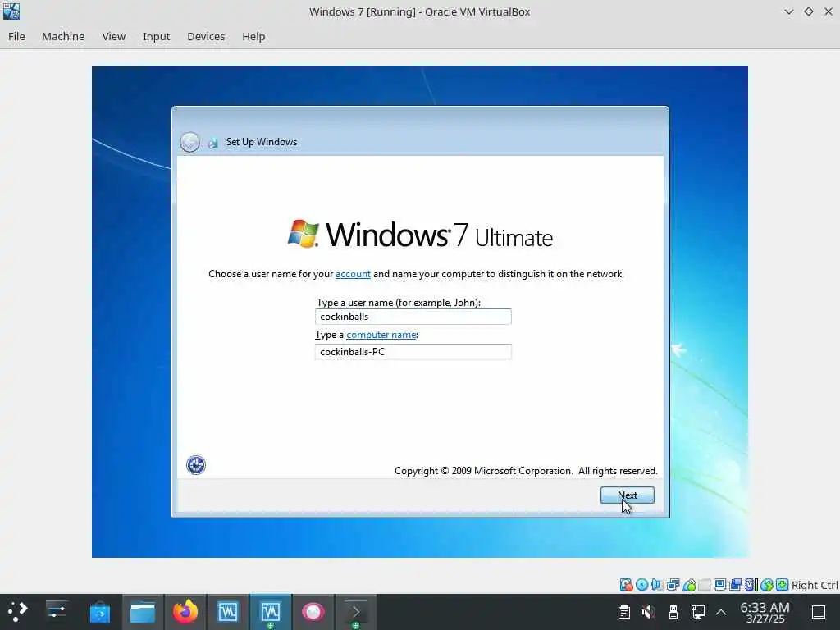840x630 pixels.
Task: Click the Next button
Action: click(x=628, y=495)
